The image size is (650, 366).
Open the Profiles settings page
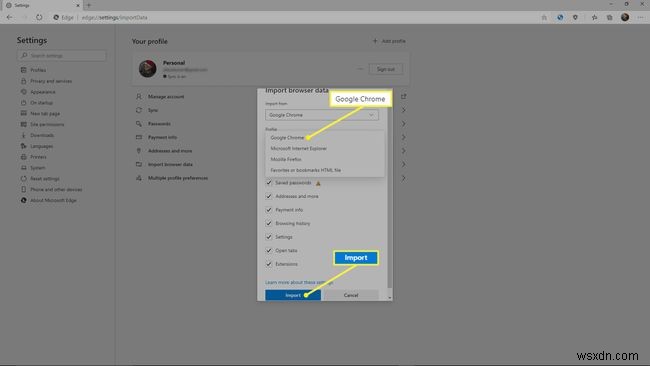pyautogui.click(x=38, y=70)
